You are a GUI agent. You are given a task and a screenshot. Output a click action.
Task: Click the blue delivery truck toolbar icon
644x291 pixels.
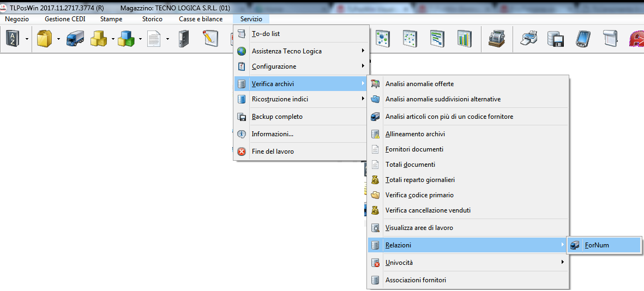tap(75, 39)
